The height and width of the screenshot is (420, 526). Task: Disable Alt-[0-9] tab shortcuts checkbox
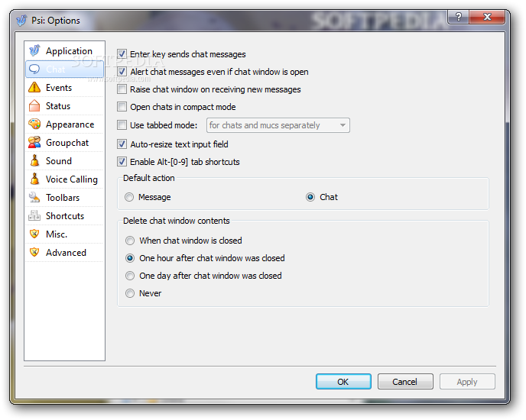[x=122, y=162]
